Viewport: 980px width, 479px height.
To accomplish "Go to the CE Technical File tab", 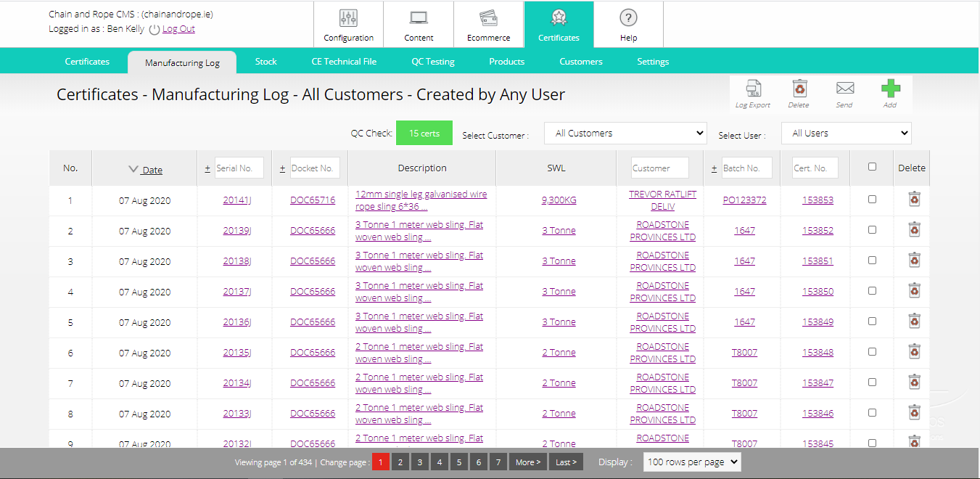I will tap(344, 62).
